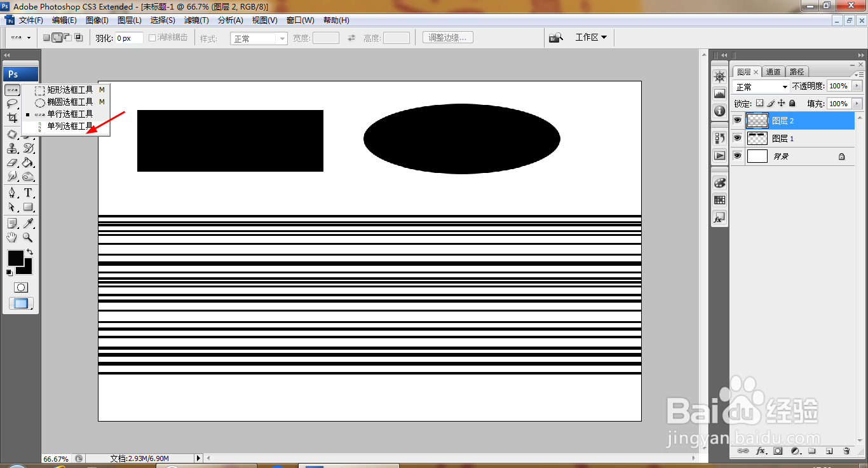This screenshot has height=468, width=868.
Task: Select the Zoom tool
Action: click(29, 237)
